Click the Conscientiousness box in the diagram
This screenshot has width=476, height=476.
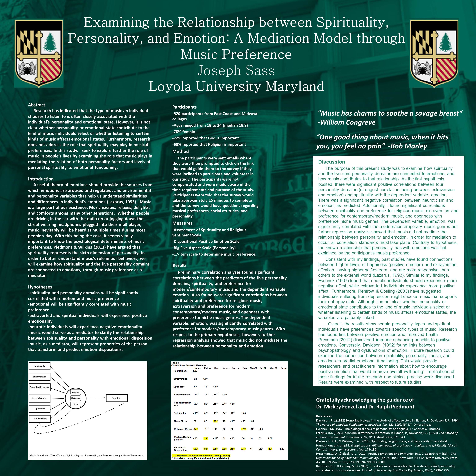(x=39, y=387)
